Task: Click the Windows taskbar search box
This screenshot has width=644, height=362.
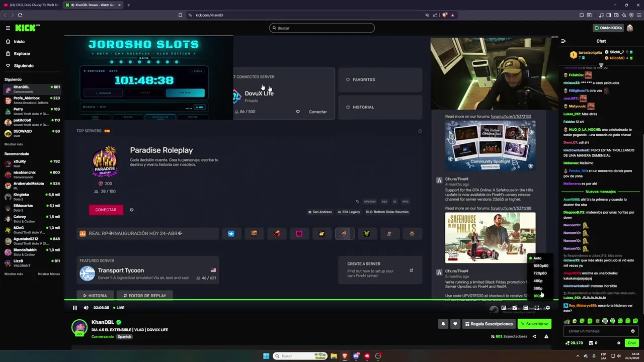Action: pos(301,356)
